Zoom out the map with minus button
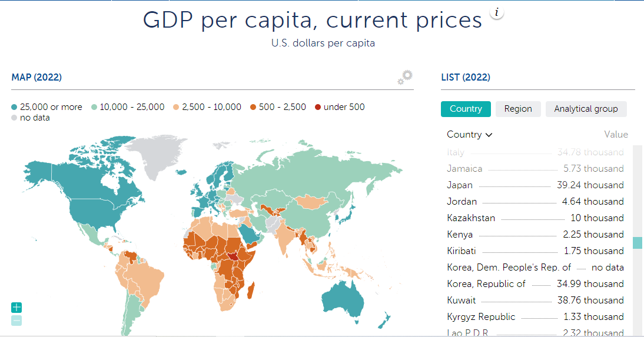The height and width of the screenshot is (337, 644). tap(16, 321)
